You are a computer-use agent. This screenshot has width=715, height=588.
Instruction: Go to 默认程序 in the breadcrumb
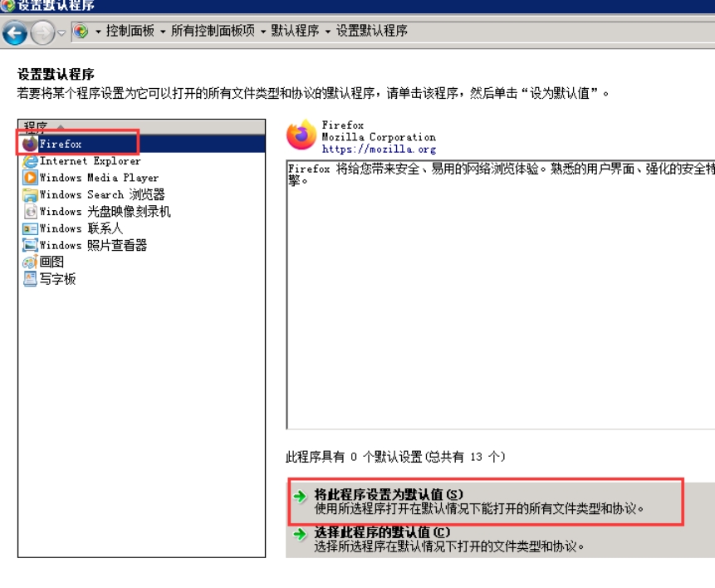[x=295, y=31]
